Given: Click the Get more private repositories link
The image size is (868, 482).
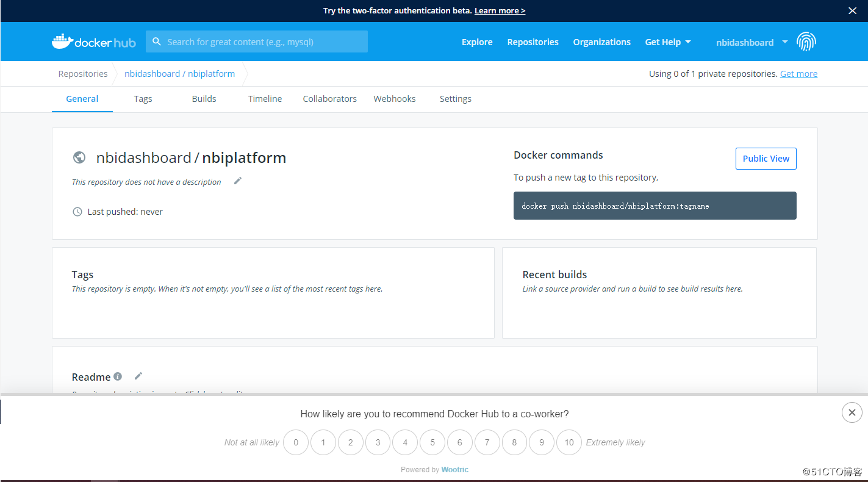Looking at the screenshot, I should tap(798, 73).
